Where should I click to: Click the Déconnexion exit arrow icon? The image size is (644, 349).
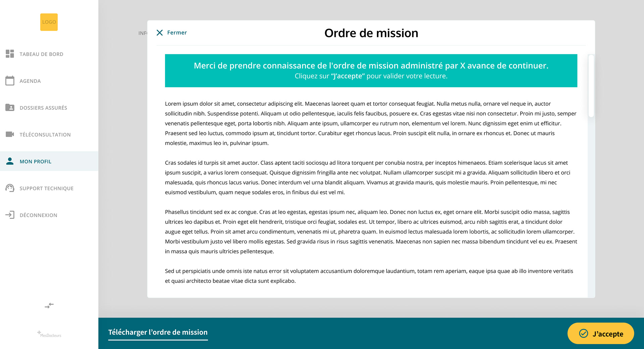point(10,215)
